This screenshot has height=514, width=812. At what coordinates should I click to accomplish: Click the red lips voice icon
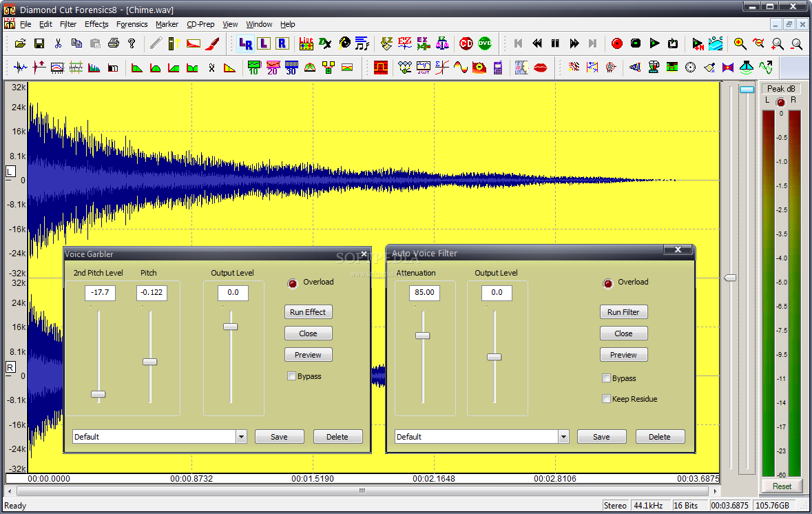[540, 68]
